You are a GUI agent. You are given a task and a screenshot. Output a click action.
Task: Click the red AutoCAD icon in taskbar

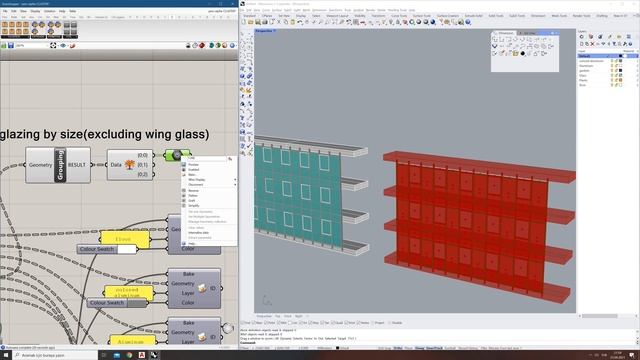[142, 355]
